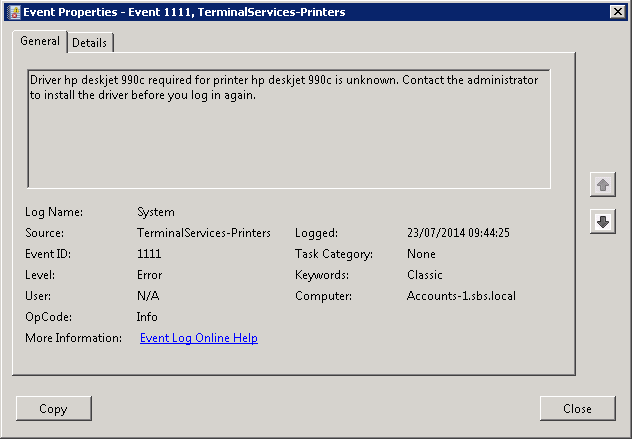The image size is (632, 439).
Task: Close the dialog with the title bar X
Action: [x=617, y=12]
